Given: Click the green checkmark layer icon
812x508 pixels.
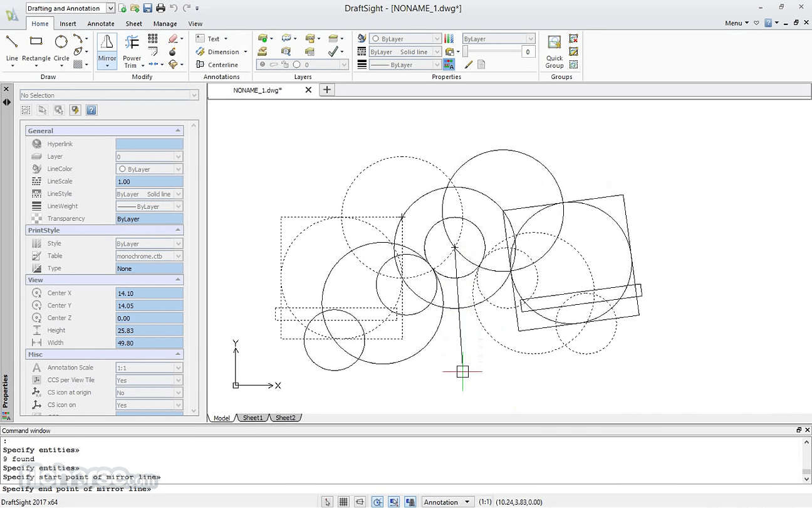Looking at the screenshot, I should [x=333, y=52].
